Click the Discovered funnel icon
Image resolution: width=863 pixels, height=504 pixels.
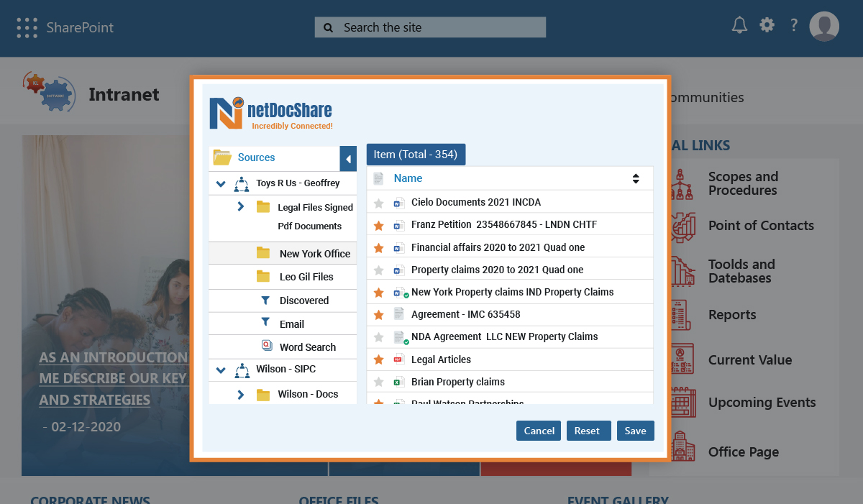pyautogui.click(x=265, y=300)
